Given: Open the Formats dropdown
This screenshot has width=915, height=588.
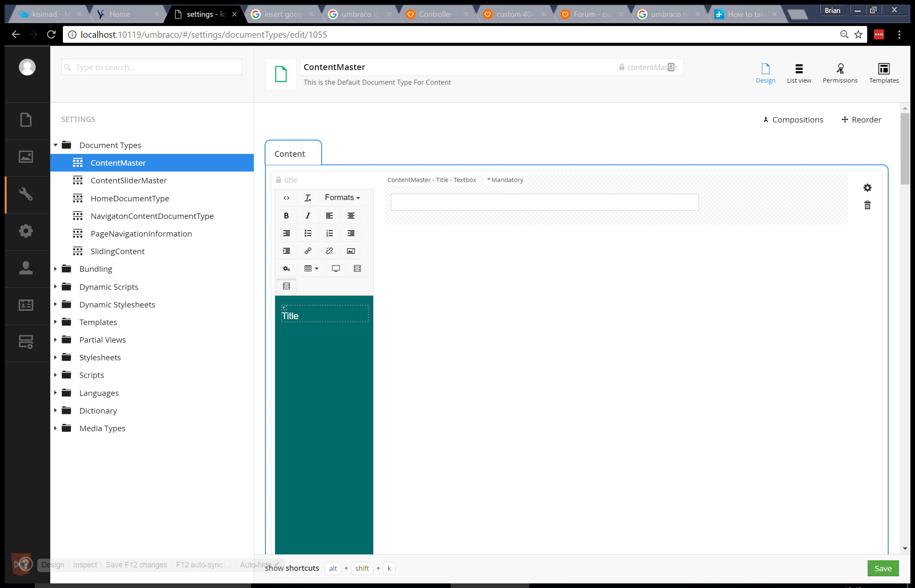Looking at the screenshot, I should [342, 198].
